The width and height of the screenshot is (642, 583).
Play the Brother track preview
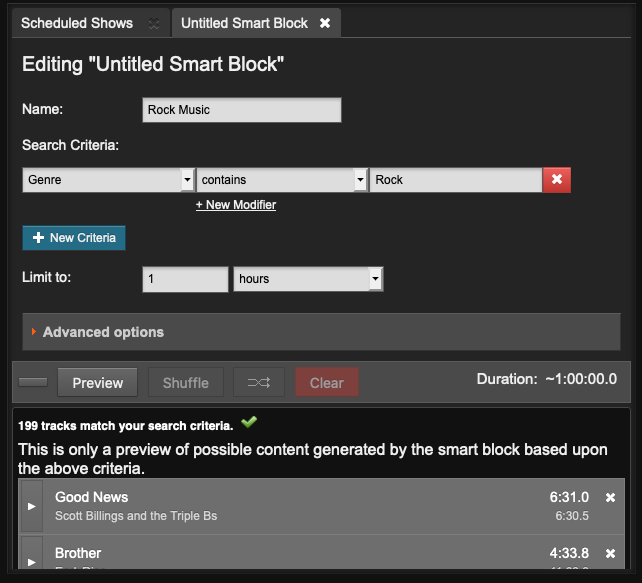pos(30,560)
